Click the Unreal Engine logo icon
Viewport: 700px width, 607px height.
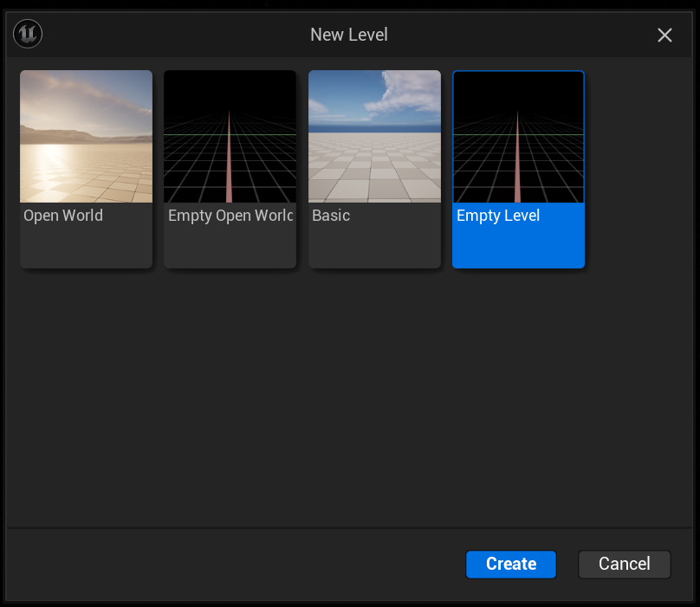pos(27,34)
